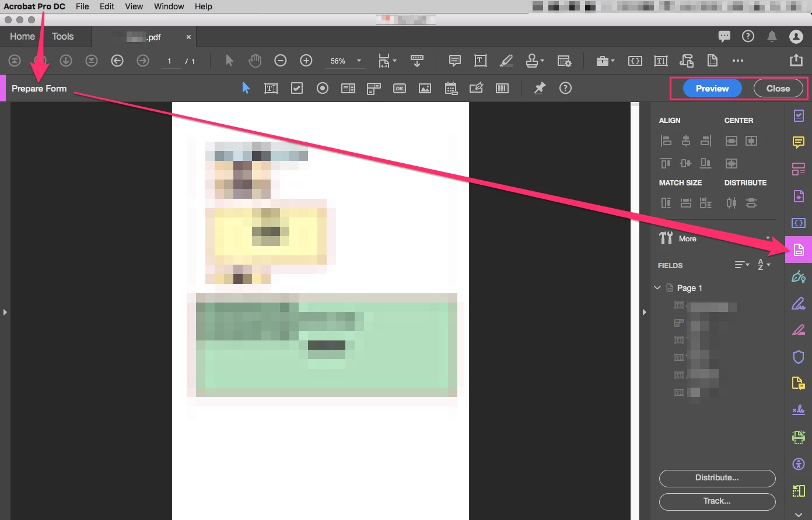
Task: Switch to the Home tab
Action: point(22,36)
